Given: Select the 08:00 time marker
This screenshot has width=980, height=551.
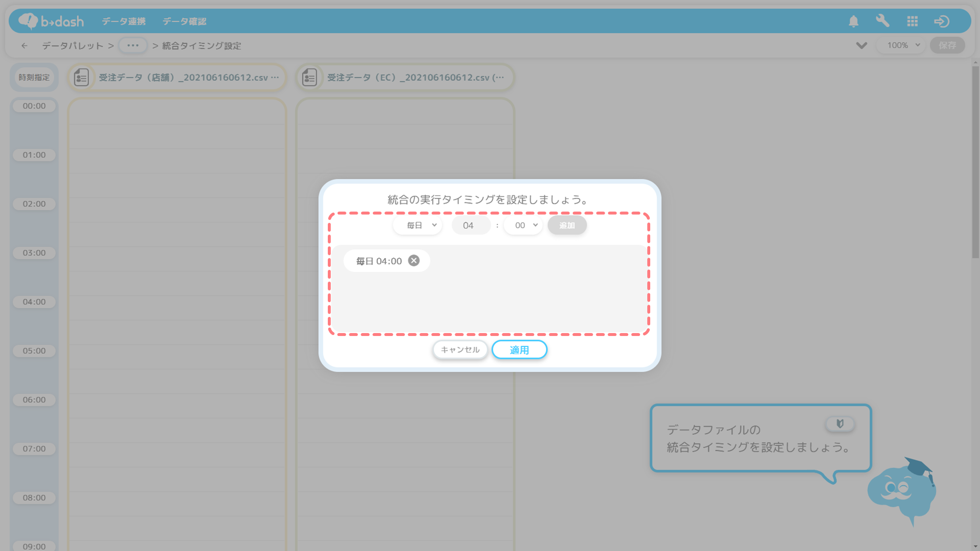Looking at the screenshot, I should (34, 498).
